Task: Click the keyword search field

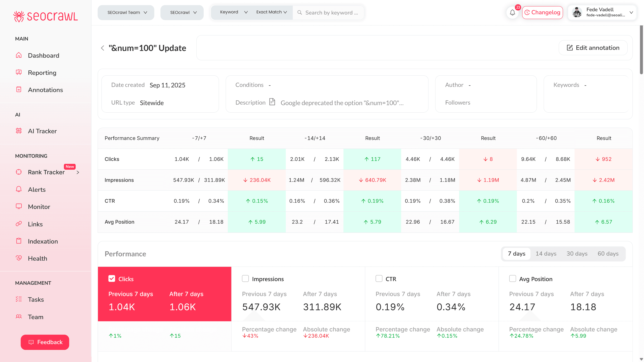Action: tap(332, 13)
